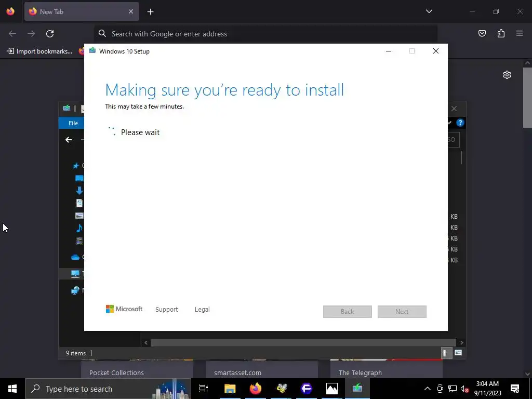The height and width of the screenshot is (399, 532).
Task: Select This PC in Explorer sidebar
Action: [75, 273]
